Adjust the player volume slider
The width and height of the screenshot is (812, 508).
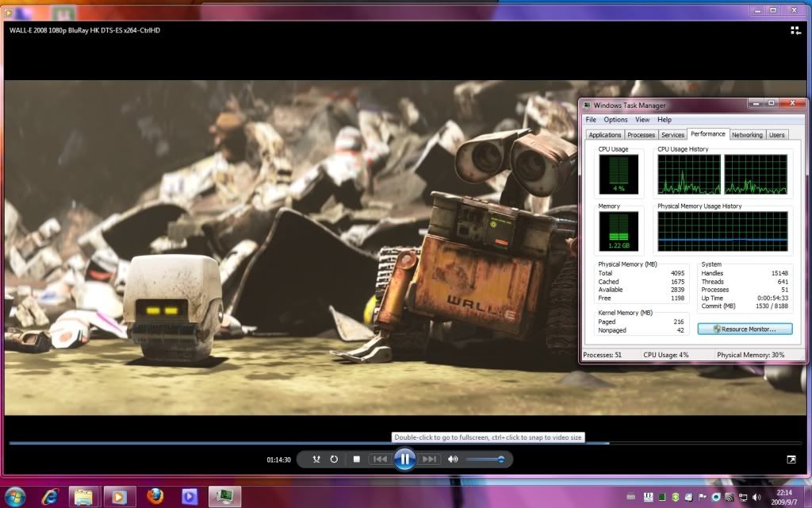tap(485, 459)
